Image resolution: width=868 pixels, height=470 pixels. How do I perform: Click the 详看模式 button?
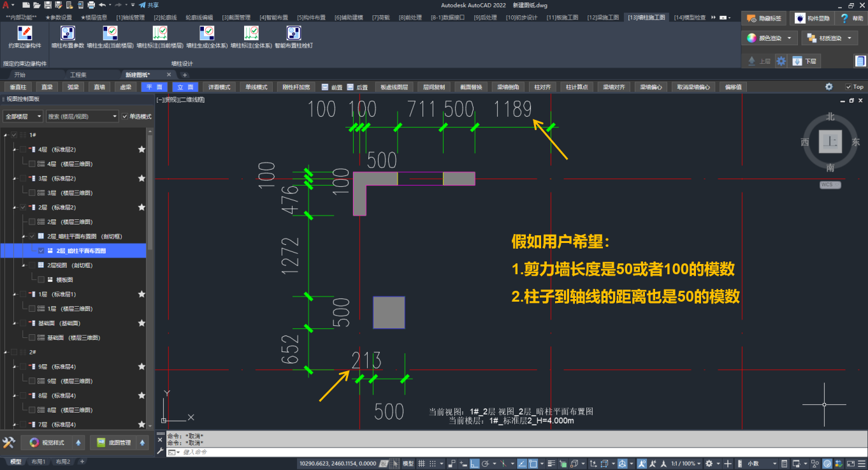click(x=219, y=87)
